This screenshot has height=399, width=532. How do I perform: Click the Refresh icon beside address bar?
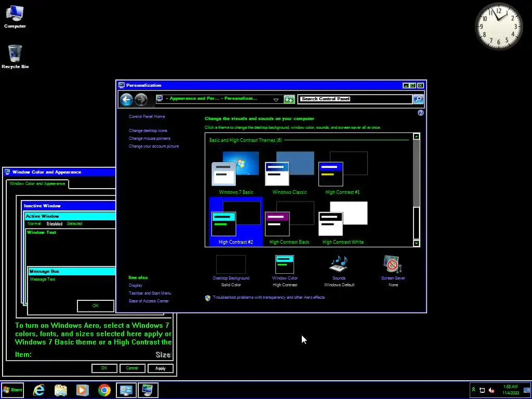tap(289, 99)
